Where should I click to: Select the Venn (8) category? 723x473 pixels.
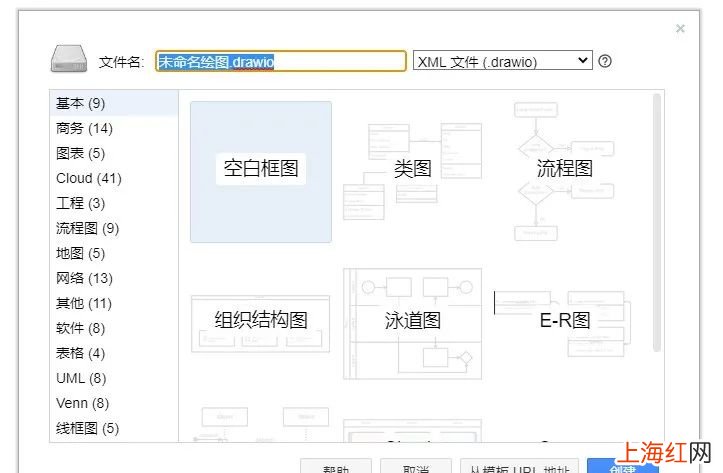114,403
